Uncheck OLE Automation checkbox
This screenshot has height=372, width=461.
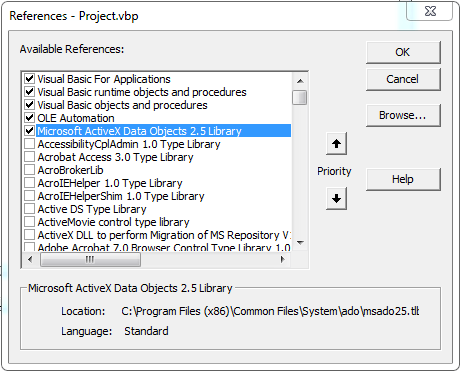click(x=29, y=118)
